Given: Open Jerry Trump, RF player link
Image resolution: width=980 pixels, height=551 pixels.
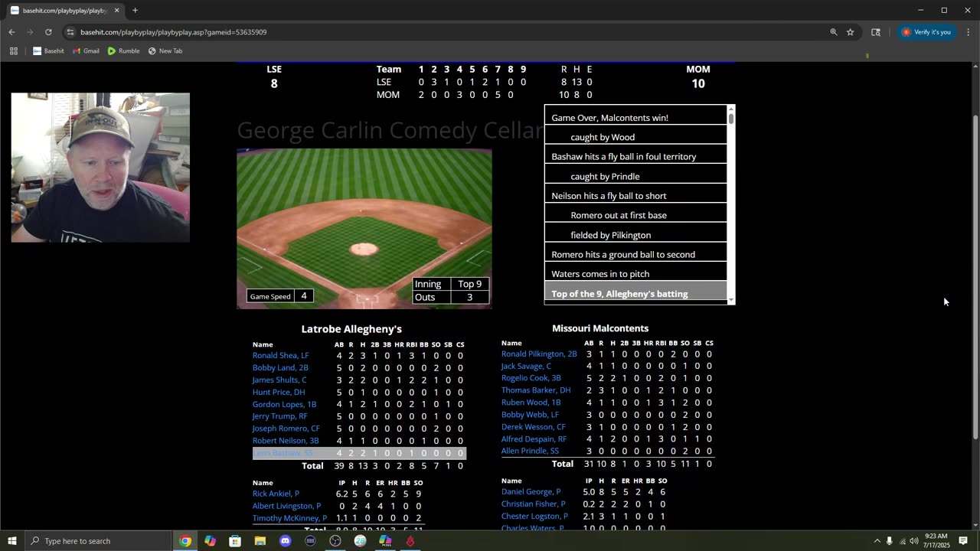Looking at the screenshot, I should [279, 417].
